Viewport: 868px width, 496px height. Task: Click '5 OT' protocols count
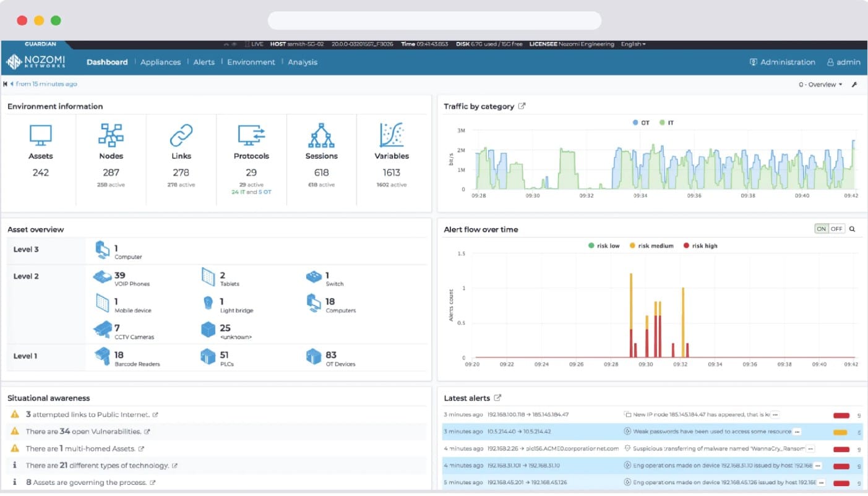265,192
